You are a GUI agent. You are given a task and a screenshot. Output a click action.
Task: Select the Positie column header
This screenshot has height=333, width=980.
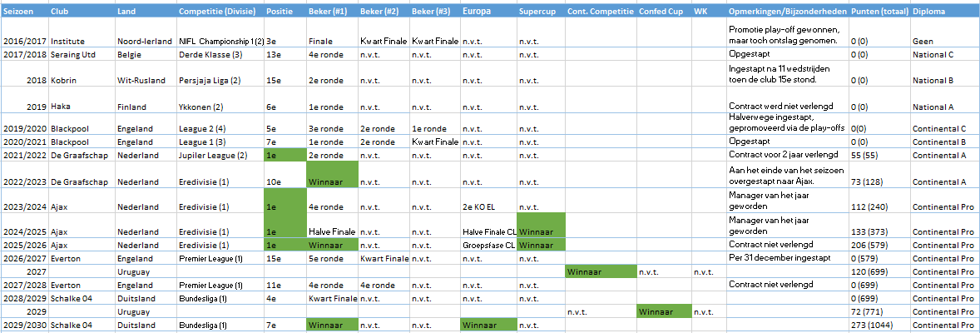click(285, 12)
